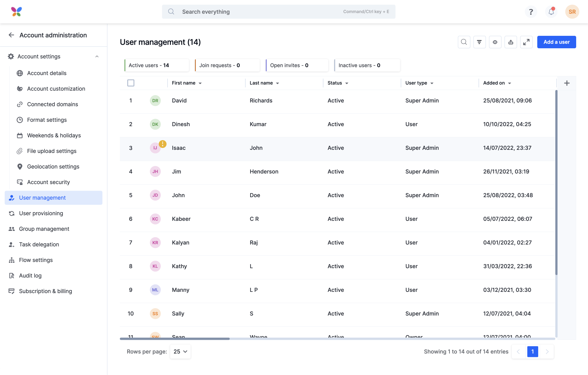Screen dimensions: 588x375
Task: Click the export users icon
Action: 511,42
